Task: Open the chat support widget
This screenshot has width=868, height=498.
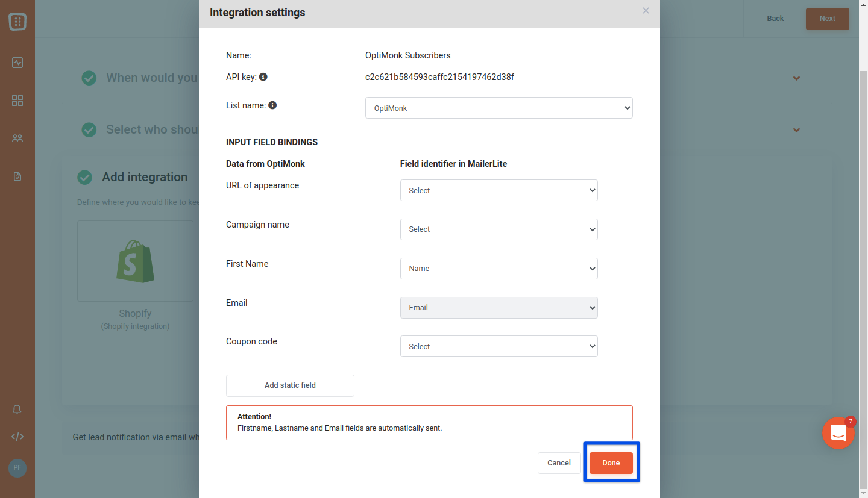Action: [x=838, y=432]
